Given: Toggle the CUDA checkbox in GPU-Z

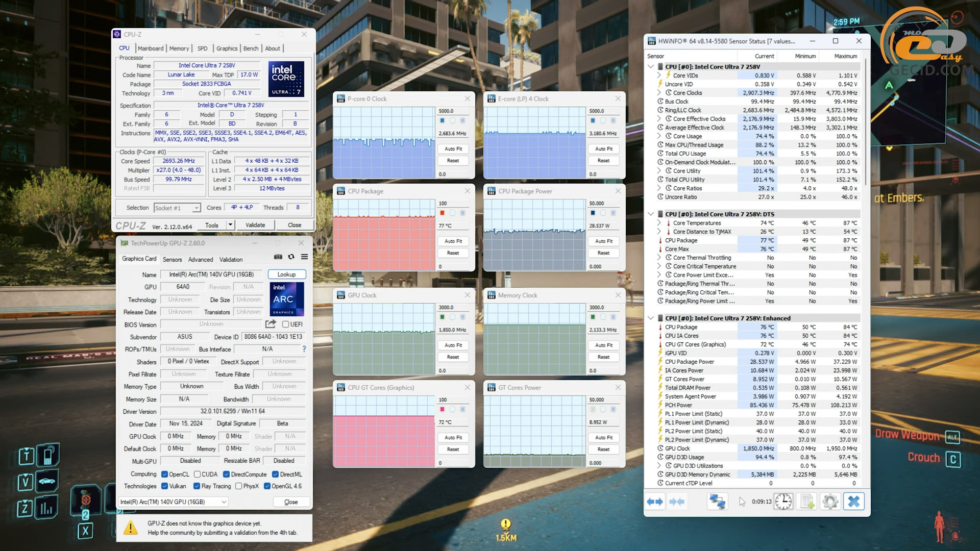Looking at the screenshot, I should (x=197, y=474).
